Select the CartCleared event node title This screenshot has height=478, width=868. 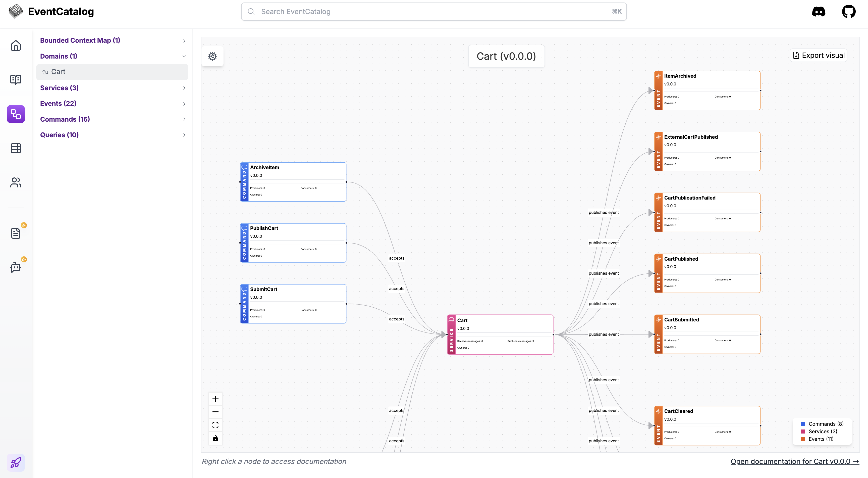click(678, 411)
